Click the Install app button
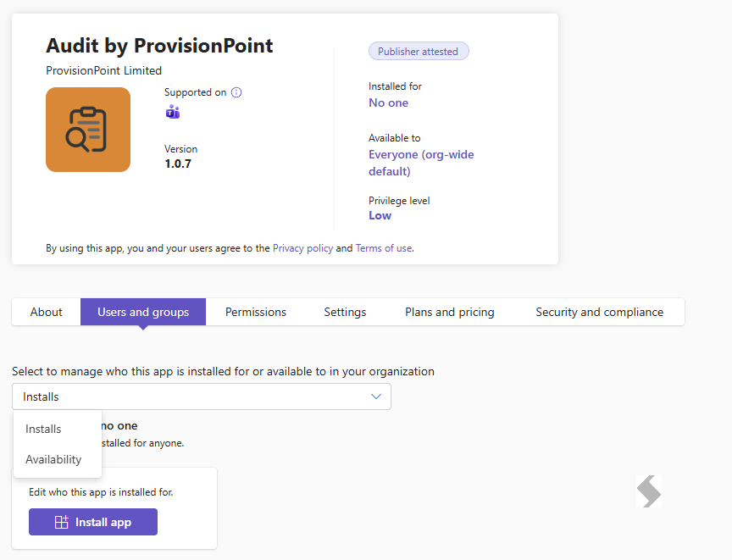 93,522
